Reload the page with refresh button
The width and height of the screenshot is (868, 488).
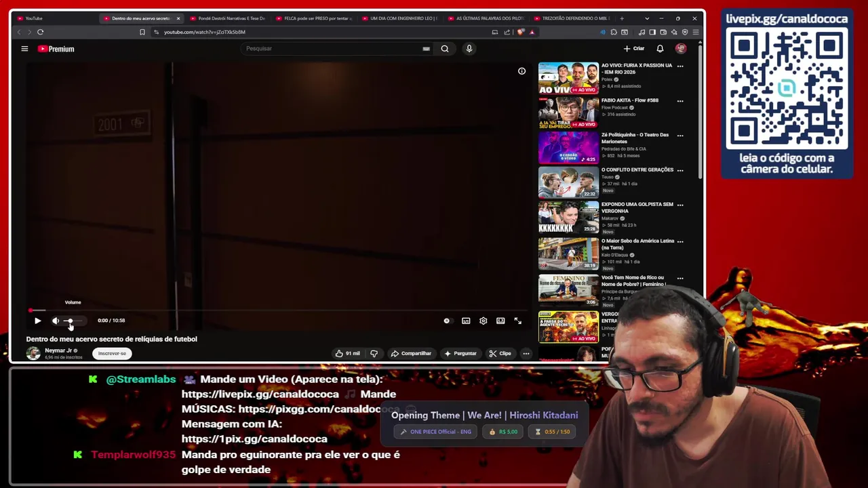pyautogui.click(x=41, y=32)
